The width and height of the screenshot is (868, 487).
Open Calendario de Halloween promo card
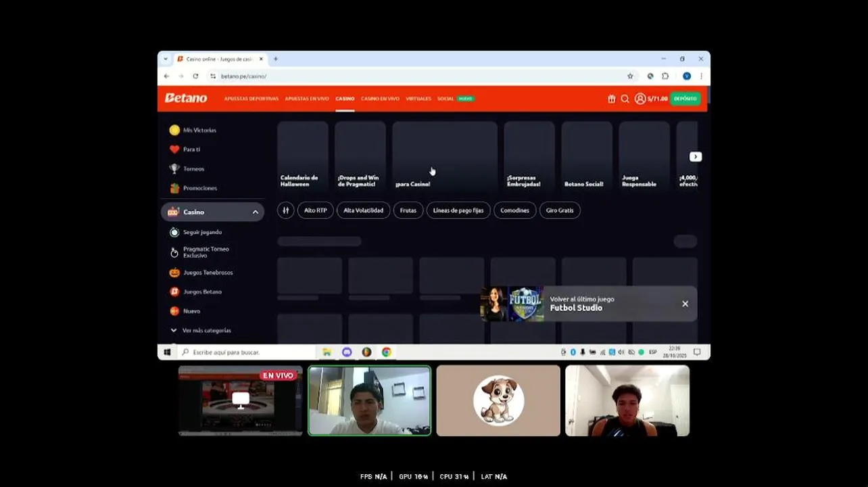(303, 156)
